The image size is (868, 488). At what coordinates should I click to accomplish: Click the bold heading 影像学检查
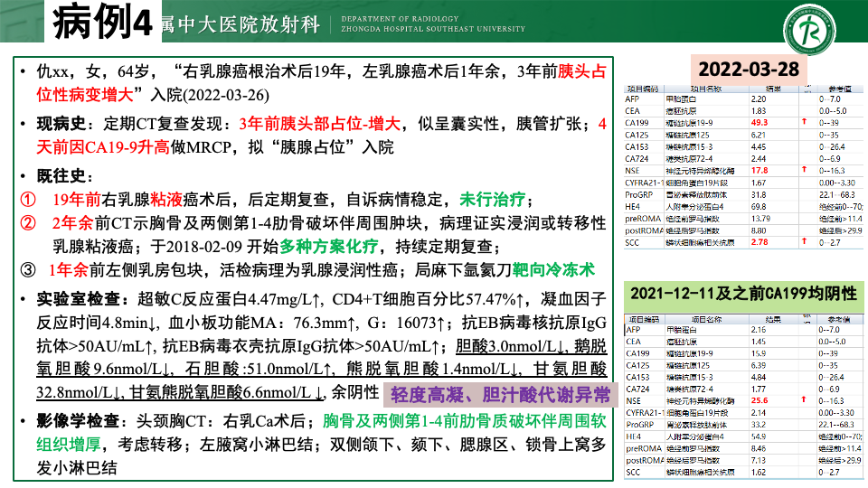click(x=78, y=421)
